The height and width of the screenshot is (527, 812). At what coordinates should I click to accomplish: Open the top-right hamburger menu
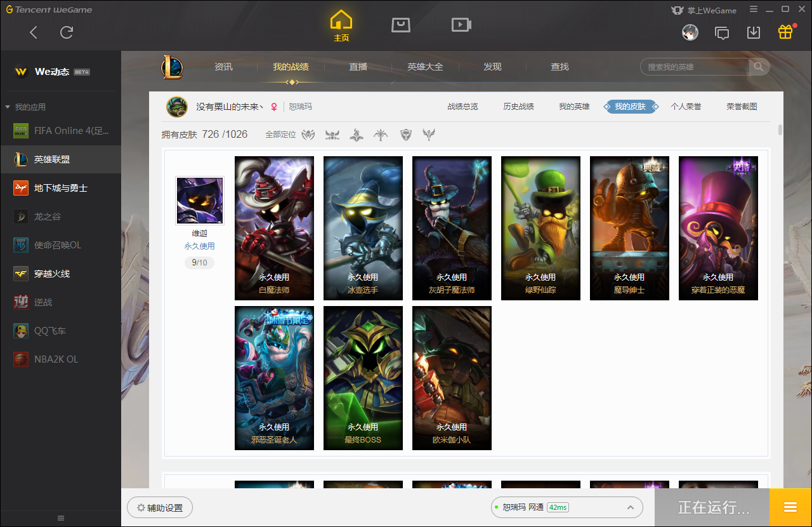click(754, 10)
